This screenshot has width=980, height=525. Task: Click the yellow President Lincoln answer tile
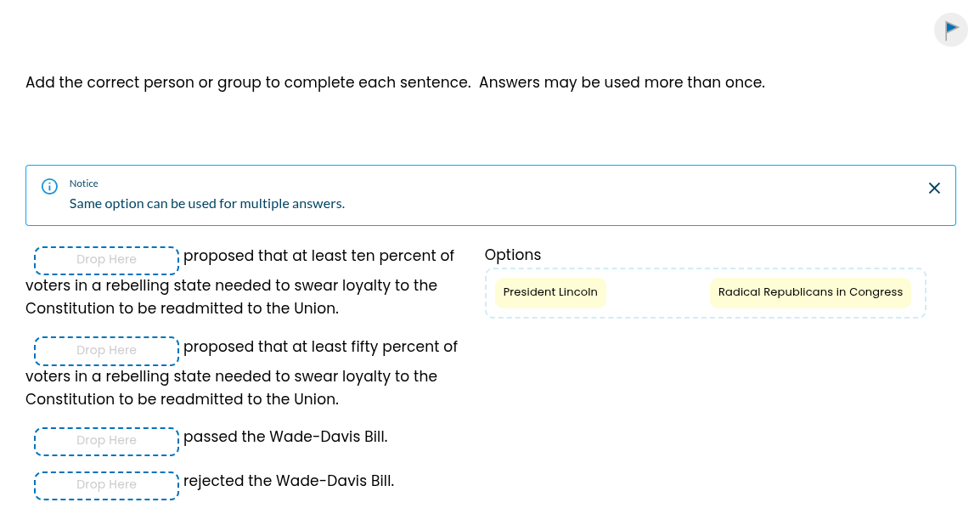tap(550, 292)
